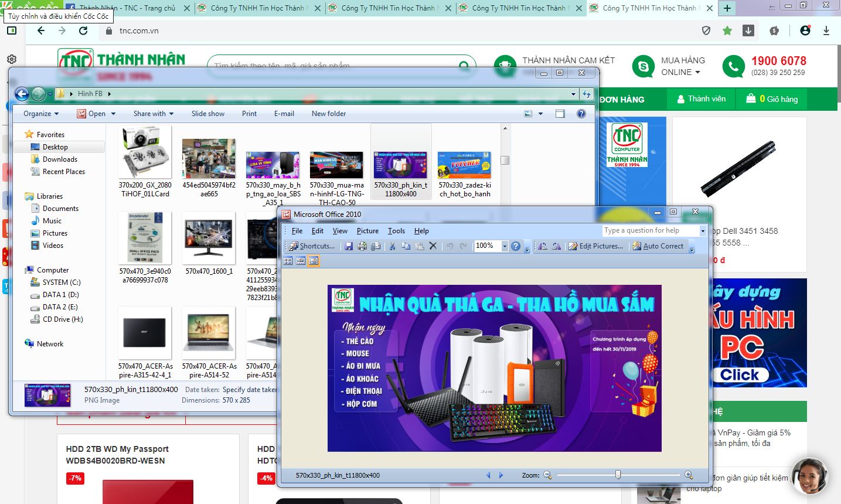Image resolution: width=841 pixels, height=504 pixels.
Task: Go to next picture in Picture Manager
Action: click(501, 475)
